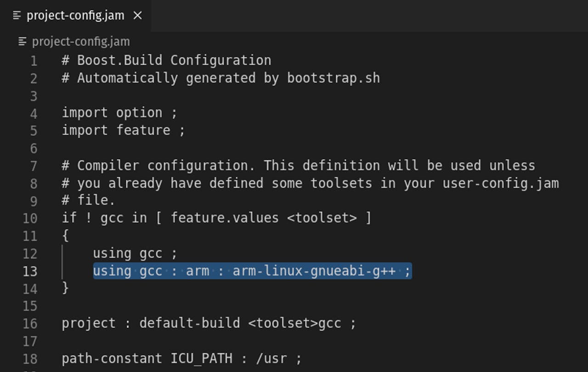Click 'ICU_PATH' in the path-constant line

tap(201, 358)
